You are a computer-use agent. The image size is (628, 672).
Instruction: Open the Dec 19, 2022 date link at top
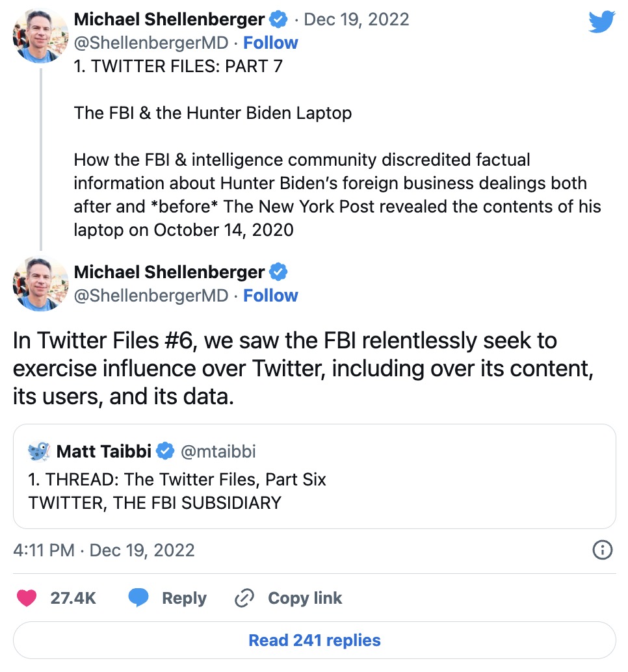coord(356,19)
